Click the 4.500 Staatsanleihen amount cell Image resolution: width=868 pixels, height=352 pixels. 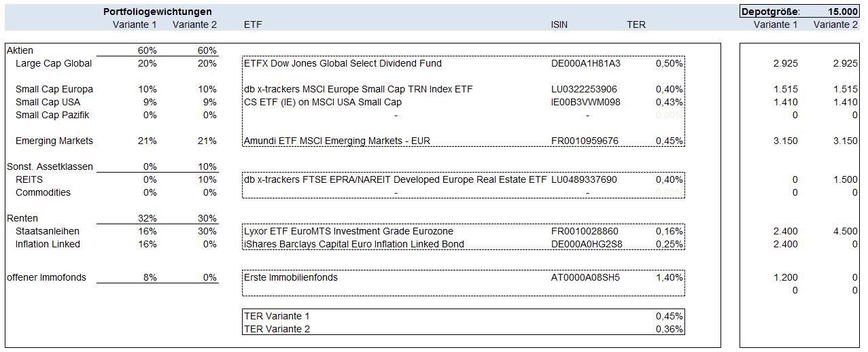(845, 231)
